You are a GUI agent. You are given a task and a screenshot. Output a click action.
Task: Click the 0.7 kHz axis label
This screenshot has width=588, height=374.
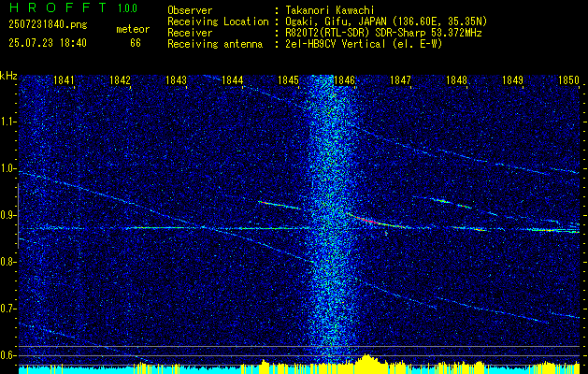click(x=7, y=309)
